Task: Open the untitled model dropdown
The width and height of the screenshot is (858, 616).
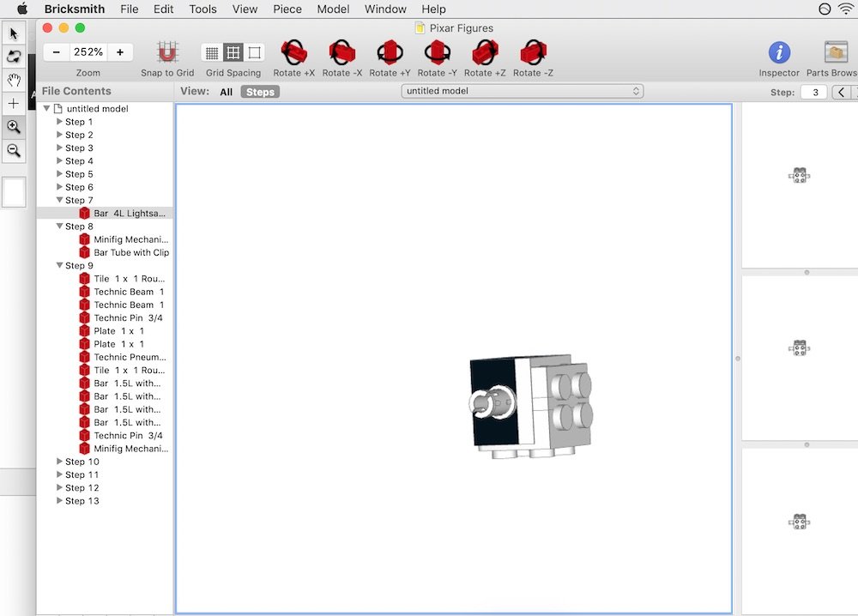Action: click(523, 91)
